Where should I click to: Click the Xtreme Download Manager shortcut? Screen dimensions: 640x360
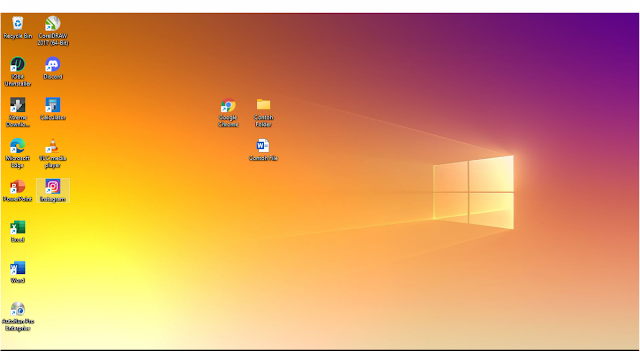click(x=18, y=112)
